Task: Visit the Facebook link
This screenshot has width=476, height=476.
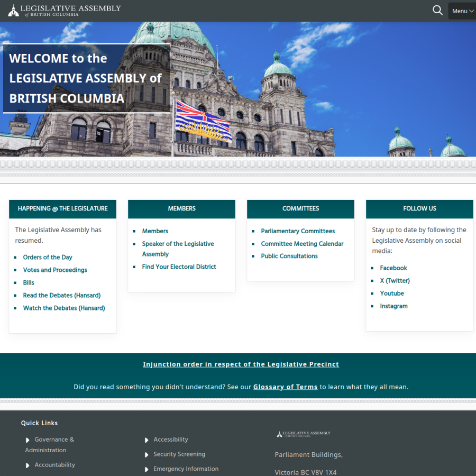Action: pyautogui.click(x=393, y=268)
